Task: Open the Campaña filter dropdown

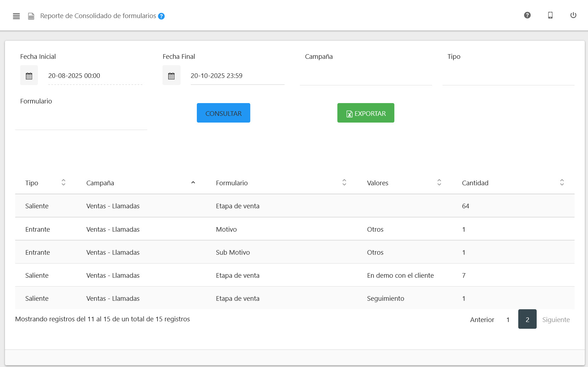Action: [366, 77]
